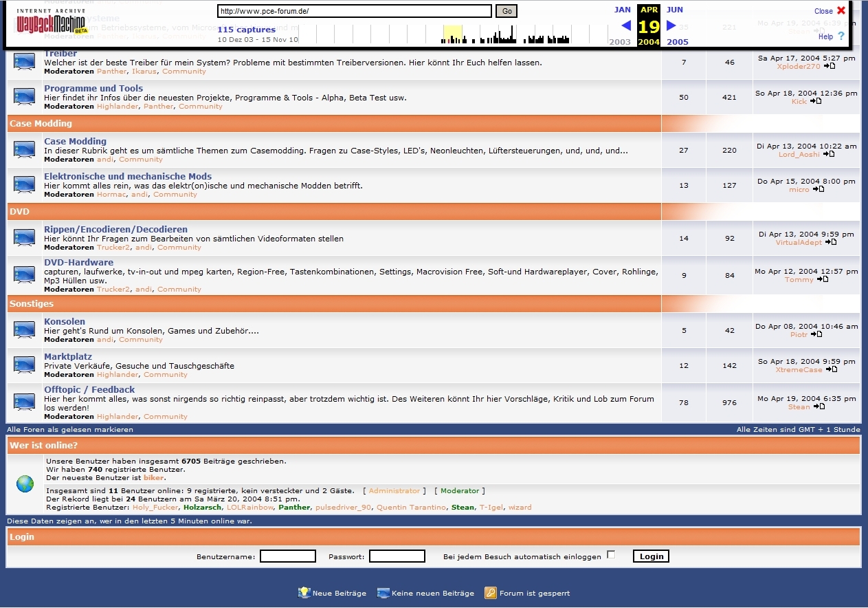This screenshot has height=608, width=868.
Task: Click the monitor icon next to Marktplatz
Action: tap(24, 365)
